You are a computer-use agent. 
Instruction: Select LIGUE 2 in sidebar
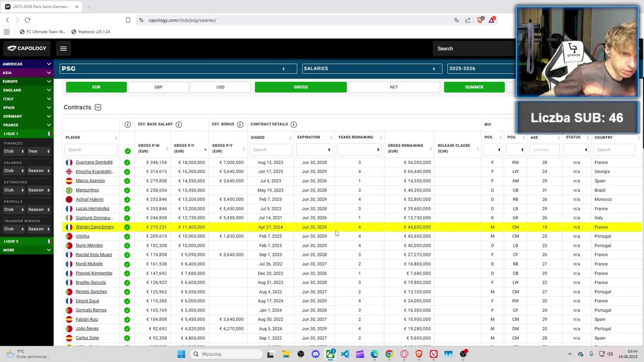pyautogui.click(x=27, y=241)
